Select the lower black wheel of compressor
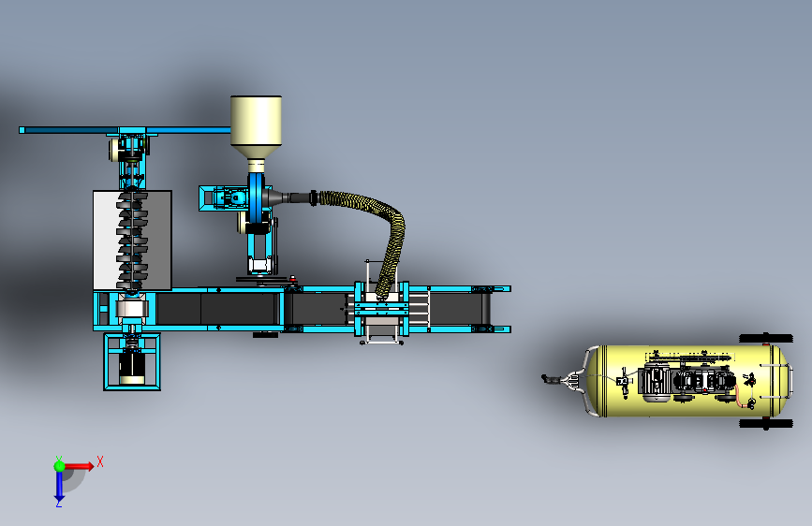 [765, 423]
